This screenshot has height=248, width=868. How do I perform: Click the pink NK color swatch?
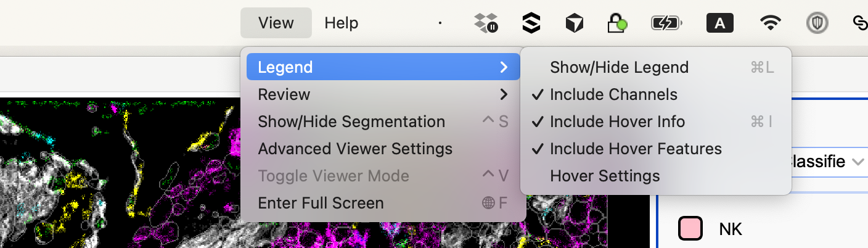pos(690,229)
